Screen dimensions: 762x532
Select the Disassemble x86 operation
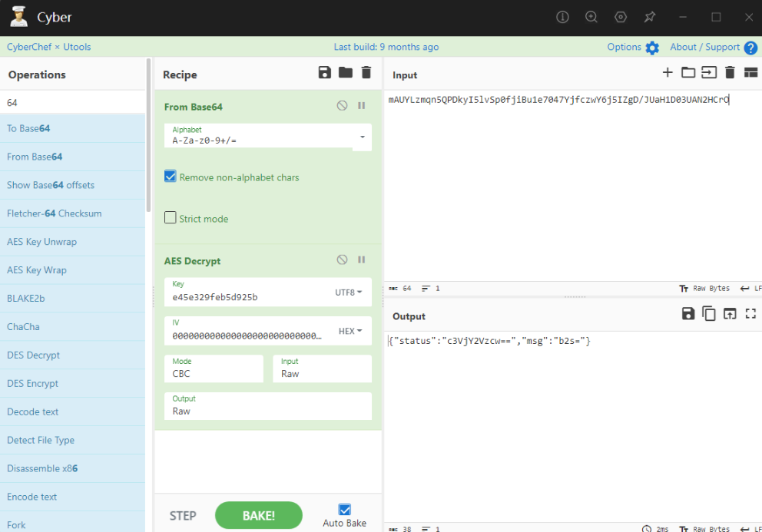[72, 468]
